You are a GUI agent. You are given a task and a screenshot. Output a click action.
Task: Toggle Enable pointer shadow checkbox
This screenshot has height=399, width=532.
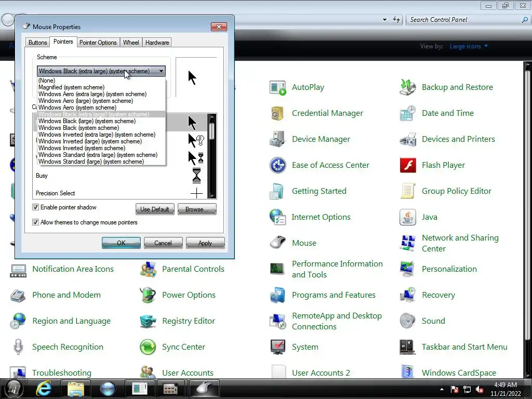point(35,207)
